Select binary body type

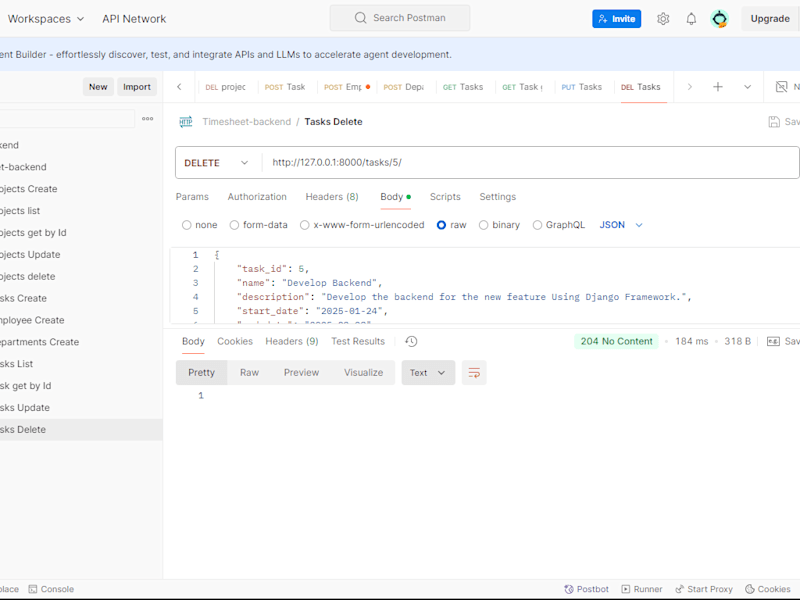point(484,225)
